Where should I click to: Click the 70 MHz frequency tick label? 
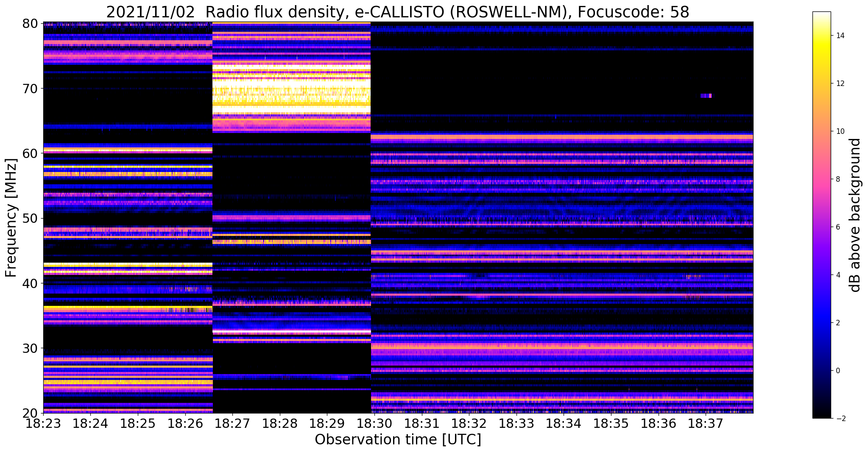[x=30, y=89]
